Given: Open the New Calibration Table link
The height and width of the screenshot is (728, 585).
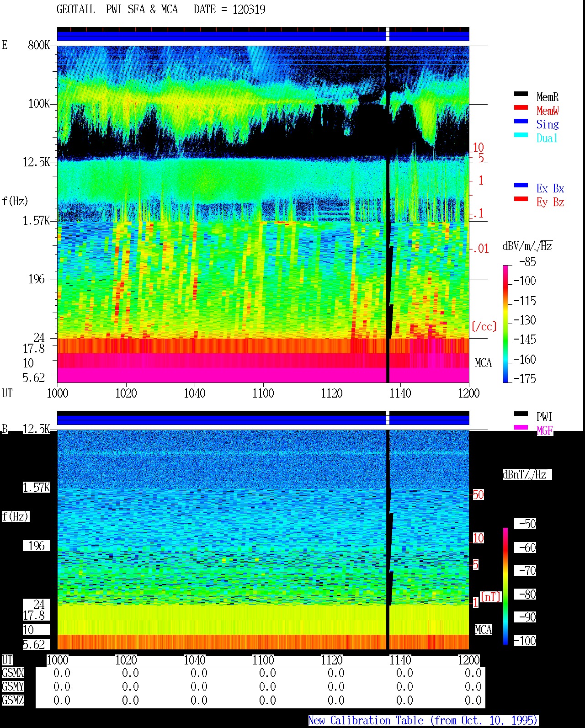Looking at the screenshot, I should pos(423,720).
